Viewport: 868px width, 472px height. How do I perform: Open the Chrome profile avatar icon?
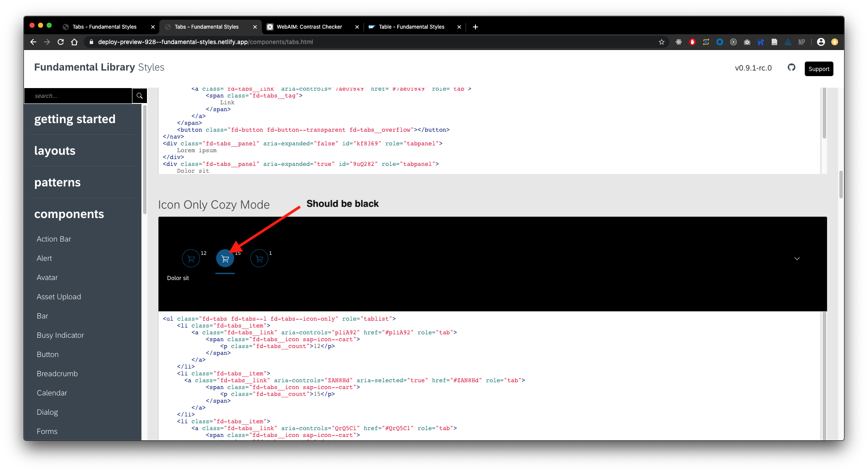pos(821,42)
